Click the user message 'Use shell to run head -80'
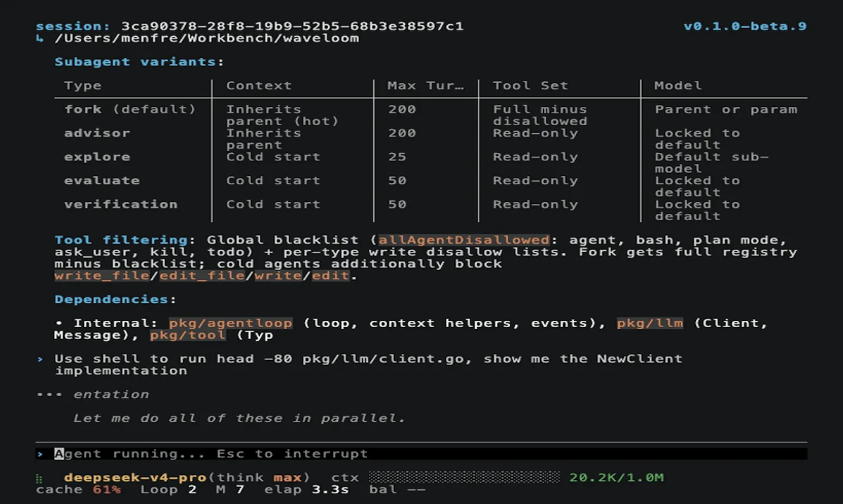 [368, 364]
